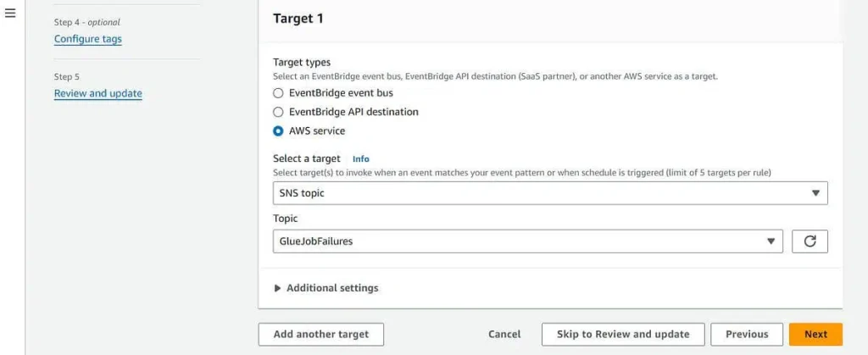Viewport: 868px width, 355px height.
Task: Go to the Review and update step
Action: click(x=98, y=93)
